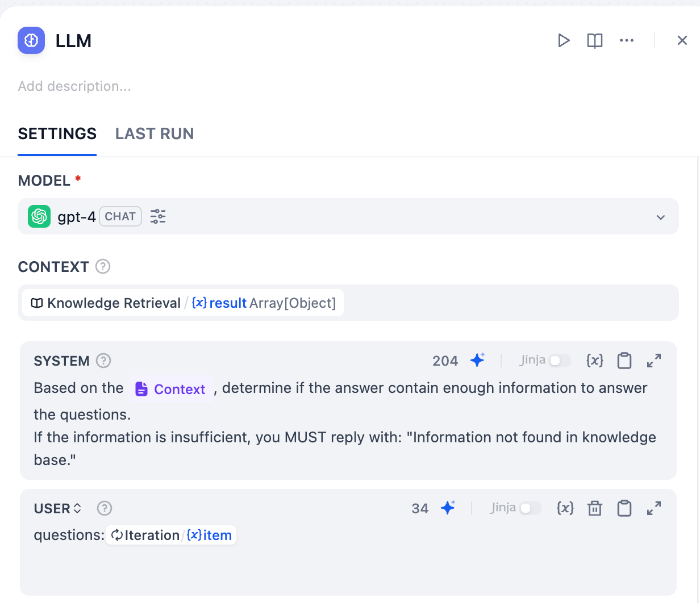
Task: Click the 204 character count
Action: 445,361
